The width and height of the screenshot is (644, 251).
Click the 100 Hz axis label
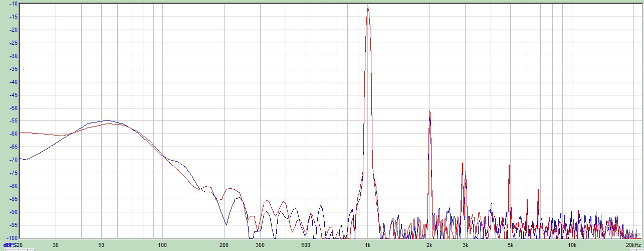pos(162,245)
